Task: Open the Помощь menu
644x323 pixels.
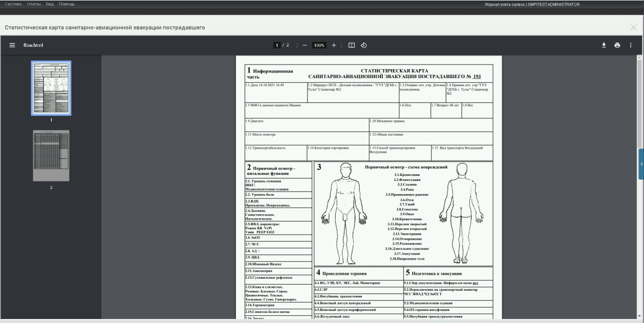Action: [66, 4]
